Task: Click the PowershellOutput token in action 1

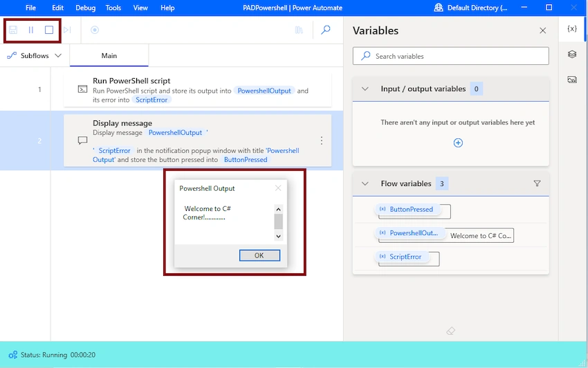Action: click(264, 91)
